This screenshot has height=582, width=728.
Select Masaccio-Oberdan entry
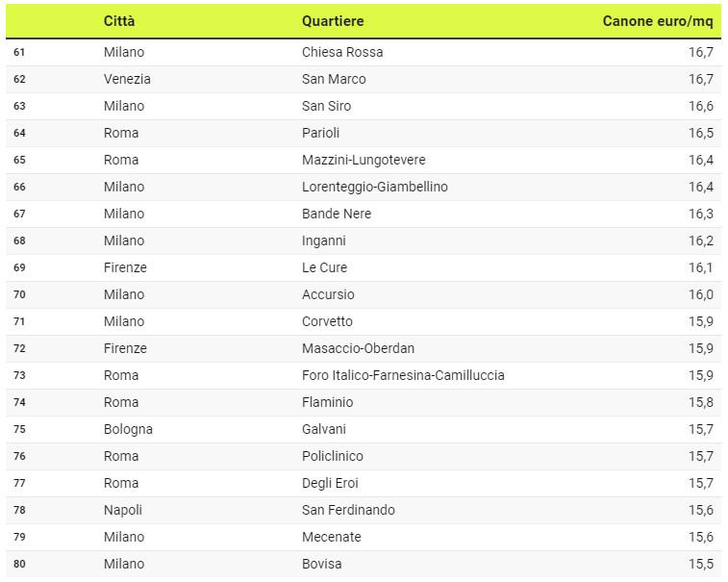click(x=358, y=348)
